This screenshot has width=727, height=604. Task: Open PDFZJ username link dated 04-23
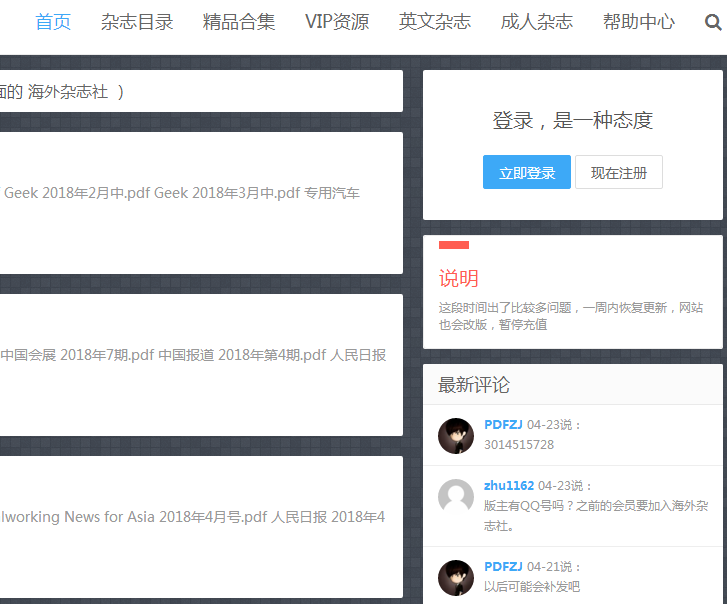503,425
